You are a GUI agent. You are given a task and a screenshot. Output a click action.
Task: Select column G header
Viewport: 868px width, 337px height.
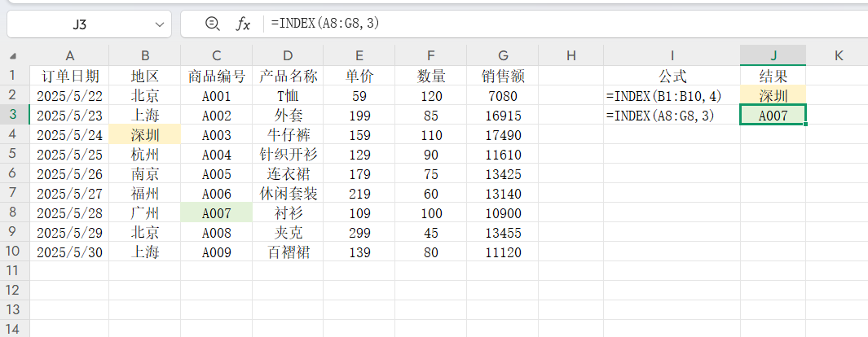pyautogui.click(x=503, y=55)
